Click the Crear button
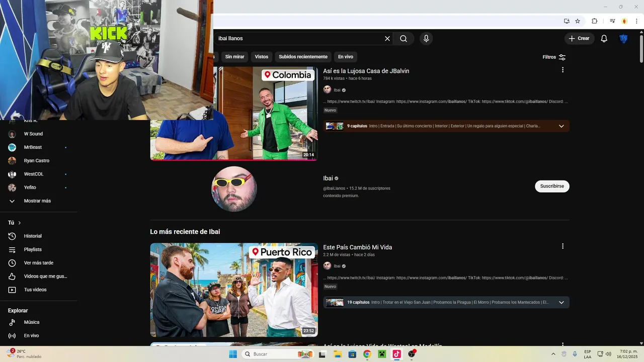The image size is (644, 362). [x=579, y=38]
